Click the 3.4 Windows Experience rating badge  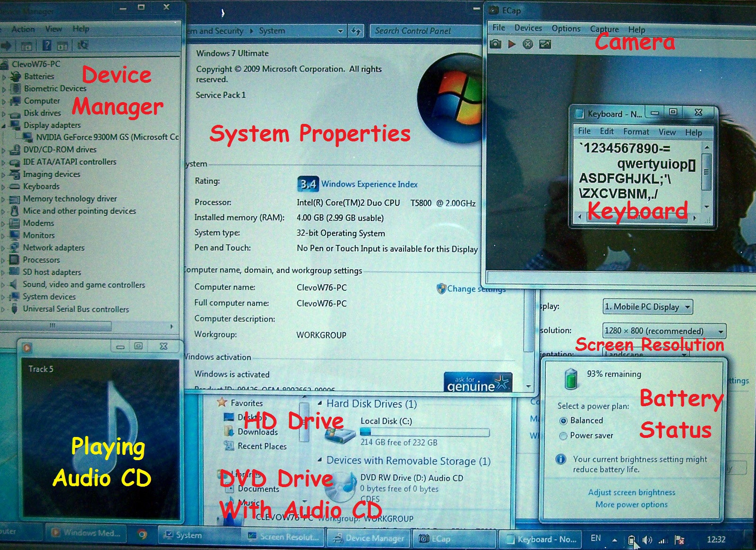[308, 184]
